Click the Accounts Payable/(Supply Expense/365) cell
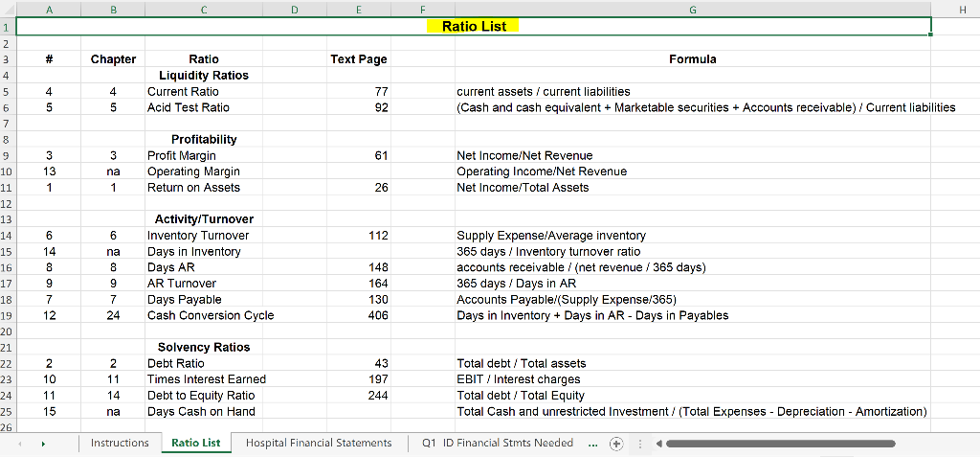This screenshot has height=457, width=980. click(693, 299)
